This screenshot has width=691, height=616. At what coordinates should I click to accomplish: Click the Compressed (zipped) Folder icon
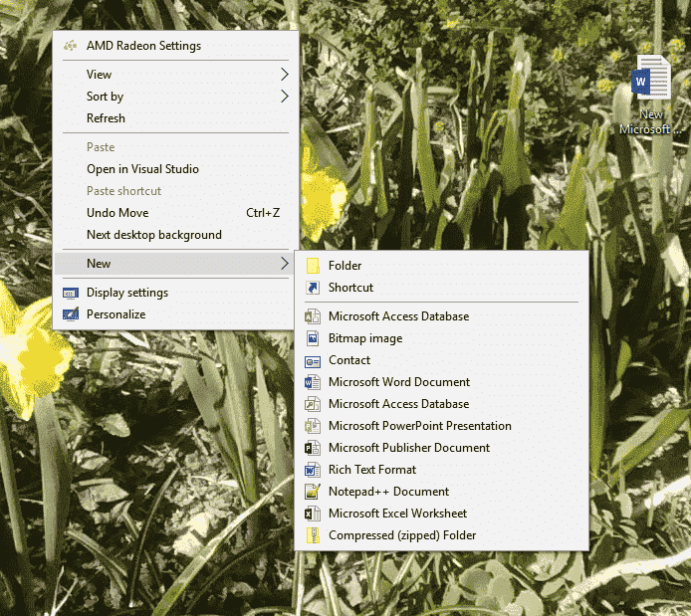coord(313,535)
